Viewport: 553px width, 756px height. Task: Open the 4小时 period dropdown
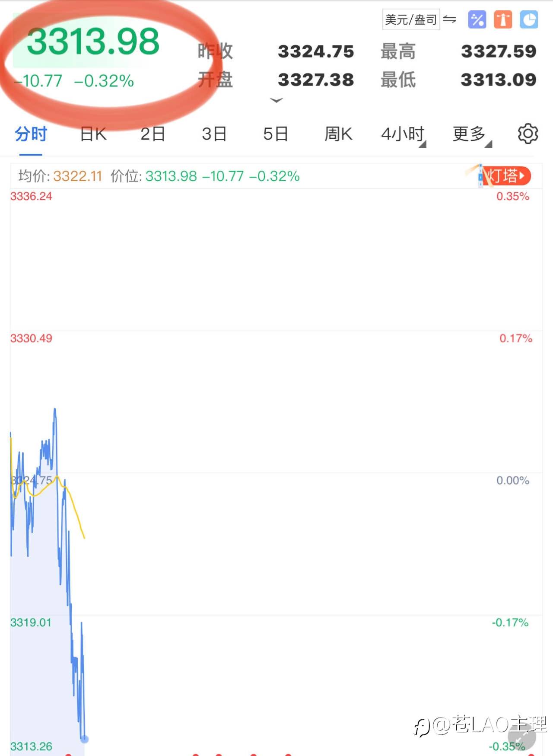click(x=403, y=134)
